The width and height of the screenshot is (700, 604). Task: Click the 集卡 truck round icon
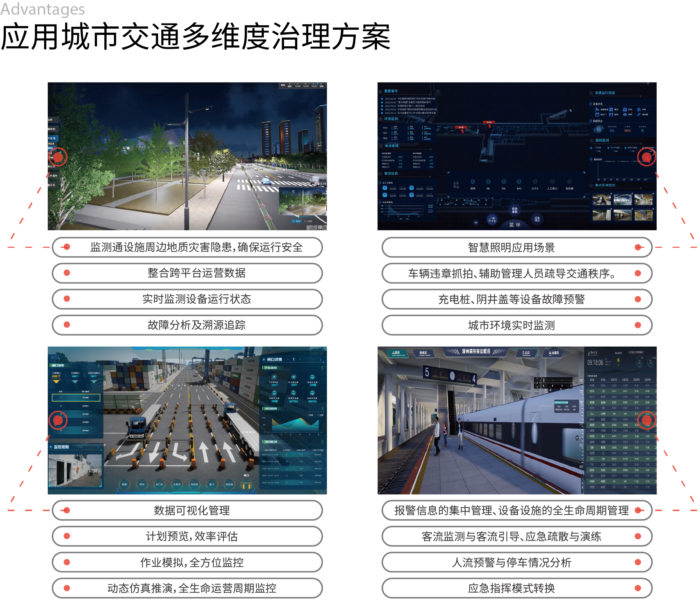(212, 484)
